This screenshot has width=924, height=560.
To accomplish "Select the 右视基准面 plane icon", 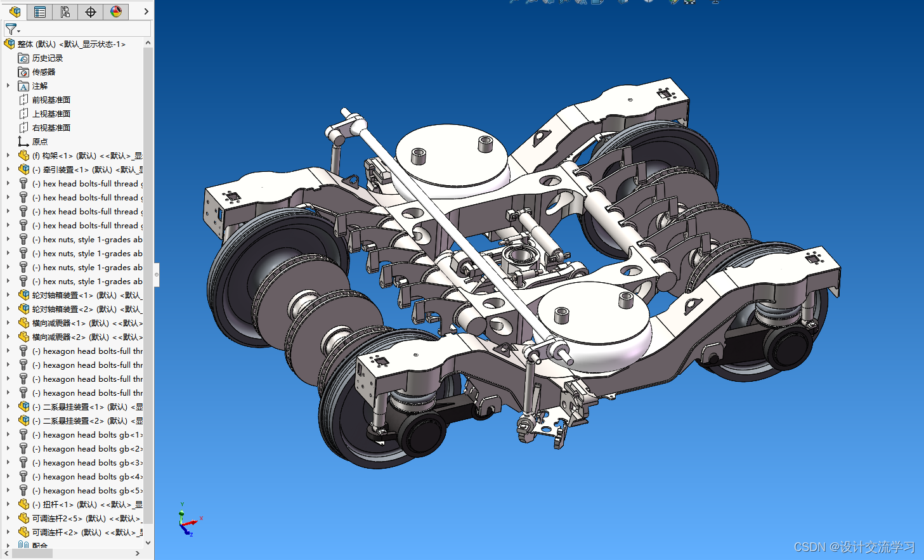I will [x=23, y=127].
